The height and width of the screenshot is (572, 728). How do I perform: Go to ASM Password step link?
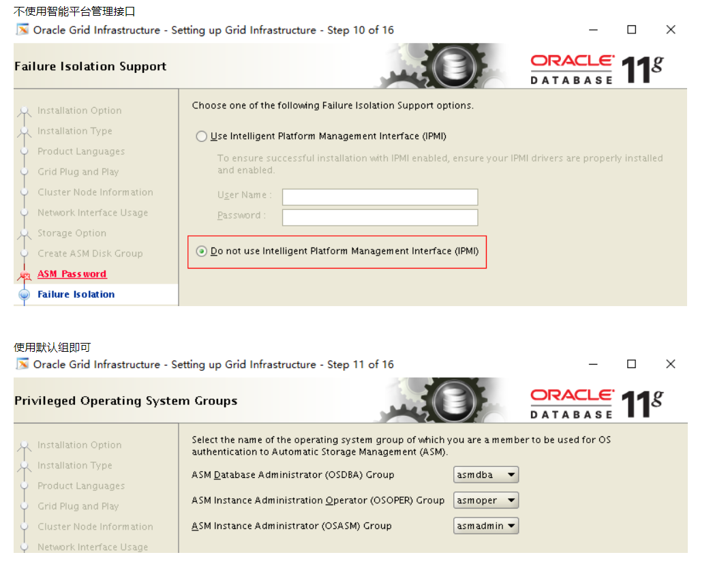[72, 274]
